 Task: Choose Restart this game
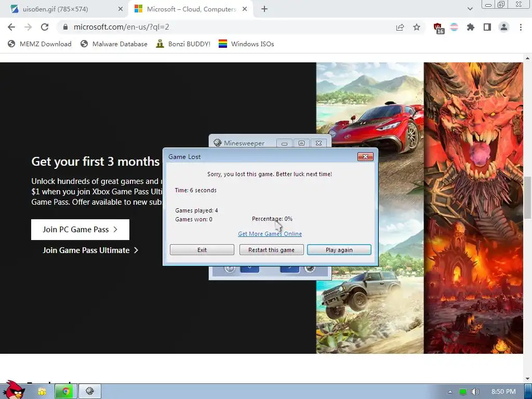271,250
